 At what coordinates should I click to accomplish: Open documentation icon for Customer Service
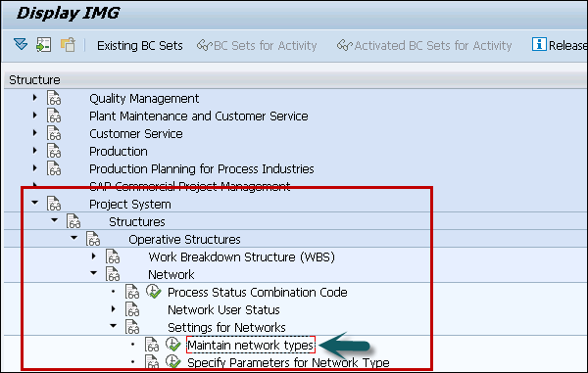pos(54,133)
